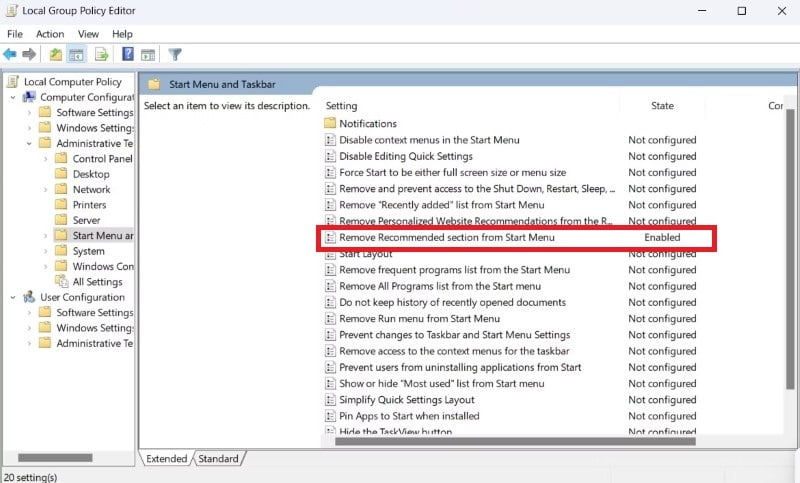The width and height of the screenshot is (800, 483).
Task: Click the User Configuration icon in tree
Action: (x=30, y=297)
